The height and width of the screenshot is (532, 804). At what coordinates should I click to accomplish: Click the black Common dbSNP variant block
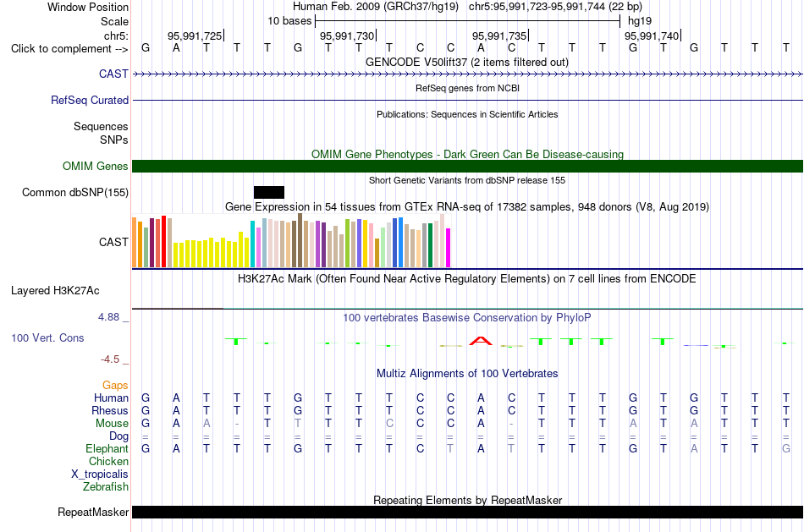[x=268, y=192]
